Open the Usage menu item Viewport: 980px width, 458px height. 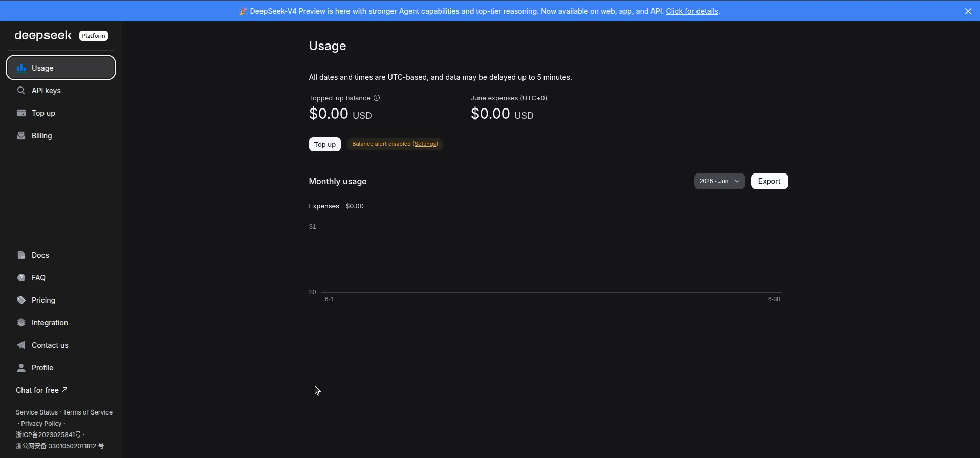(61, 68)
